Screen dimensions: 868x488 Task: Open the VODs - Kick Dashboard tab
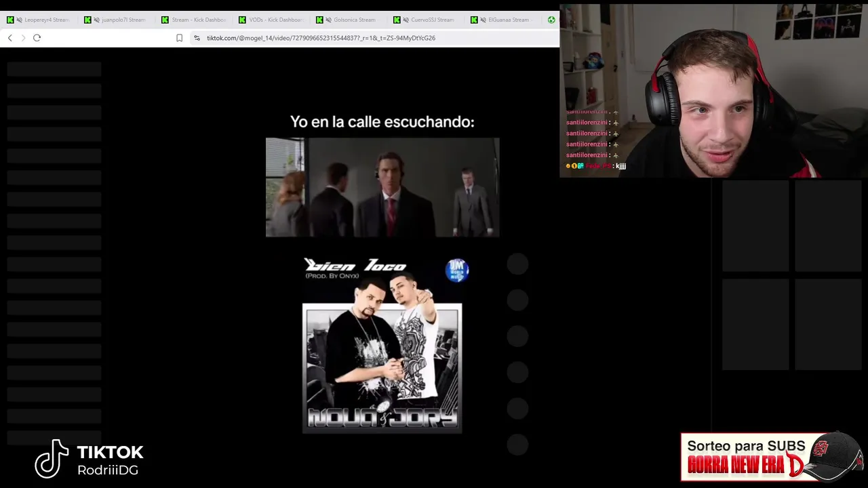[271, 20]
